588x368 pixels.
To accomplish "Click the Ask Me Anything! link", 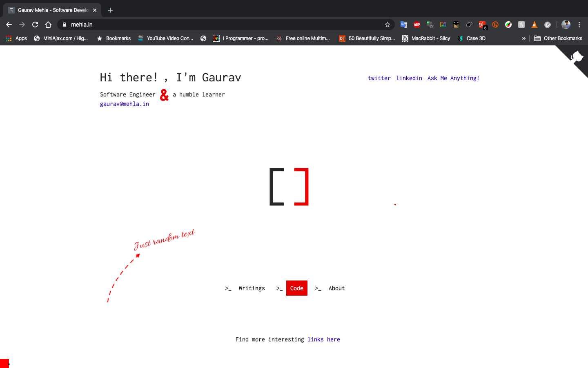I will pyautogui.click(x=453, y=78).
